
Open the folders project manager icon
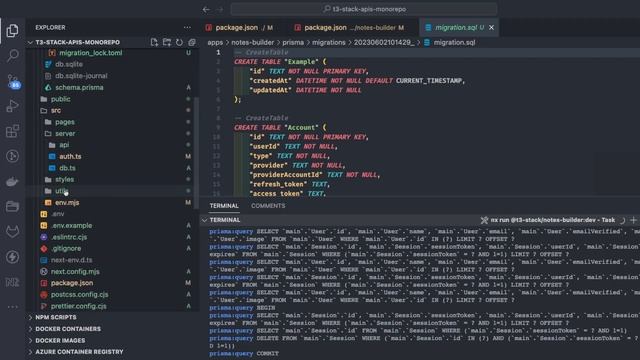point(12,207)
